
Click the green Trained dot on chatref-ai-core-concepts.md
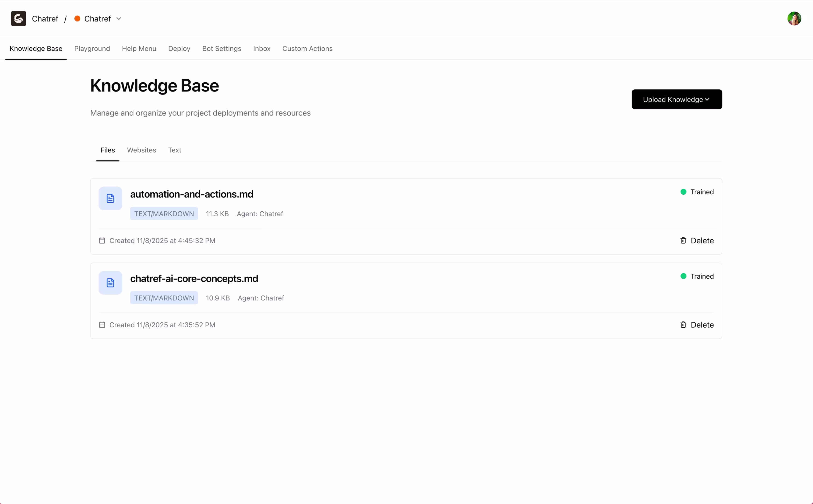[683, 276]
